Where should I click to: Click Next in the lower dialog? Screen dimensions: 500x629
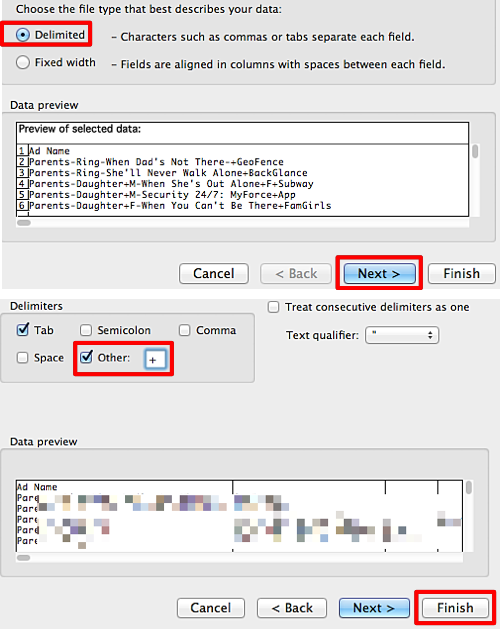374,608
